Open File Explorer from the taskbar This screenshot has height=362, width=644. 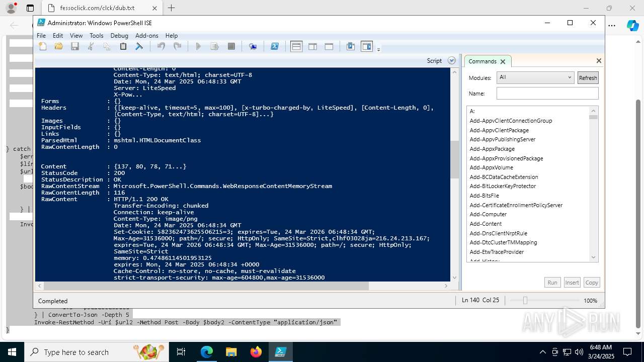click(231, 352)
